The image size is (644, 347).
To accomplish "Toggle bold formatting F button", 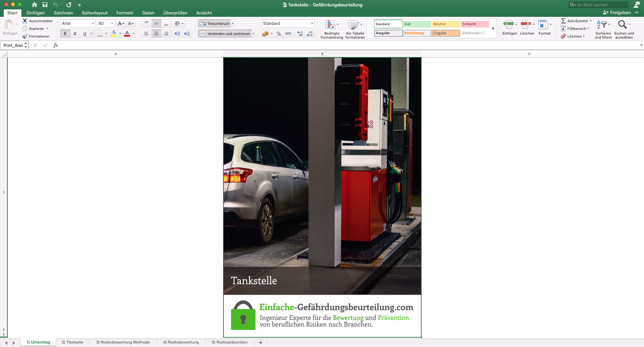I will (x=65, y=34).
